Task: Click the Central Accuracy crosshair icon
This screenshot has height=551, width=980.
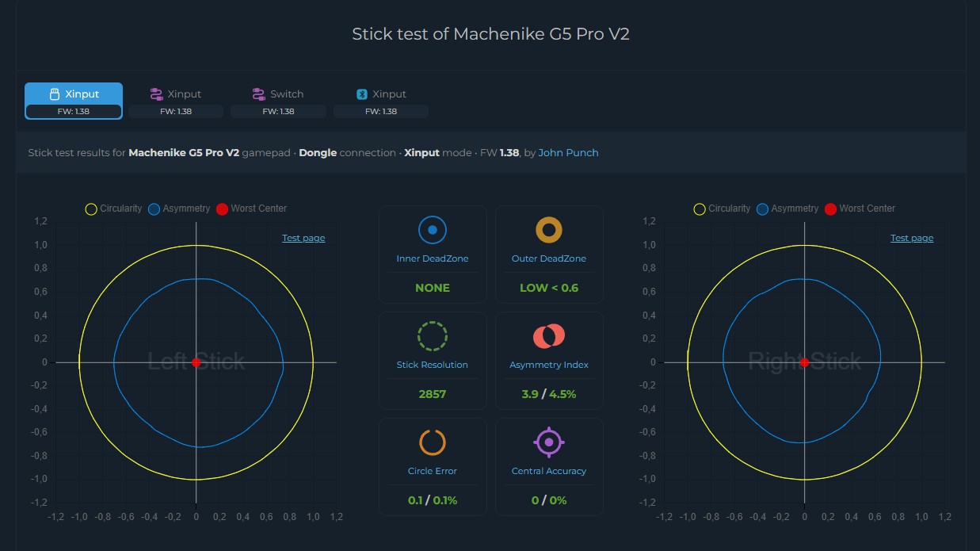Action: 549,442
